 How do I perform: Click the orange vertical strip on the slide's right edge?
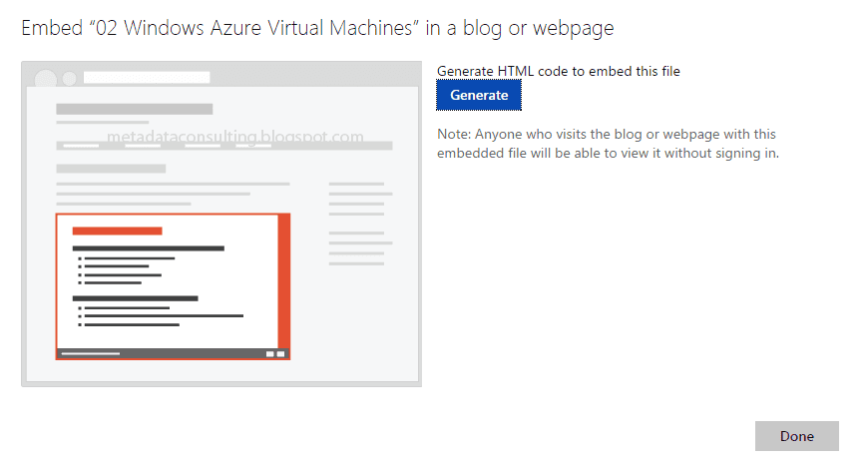[284, 279]
